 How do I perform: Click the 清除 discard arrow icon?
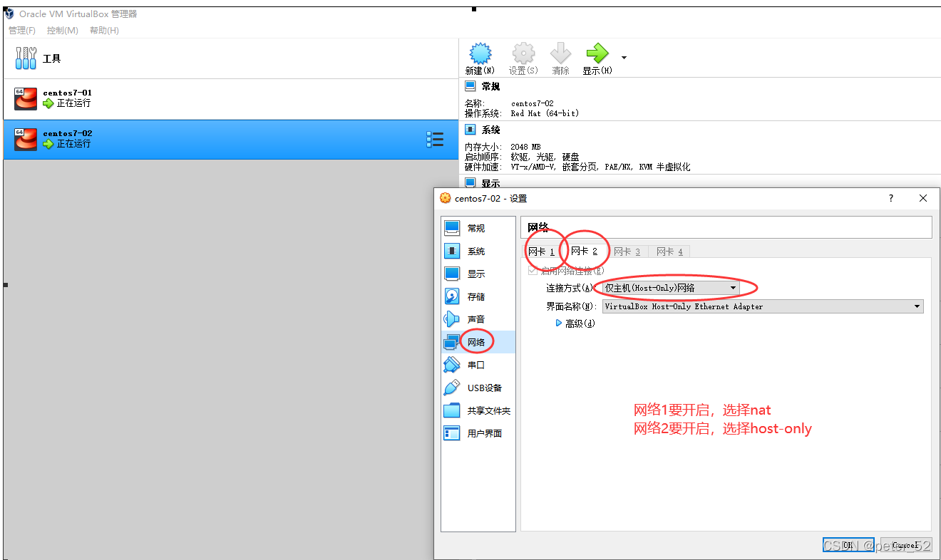pos(560,54)
